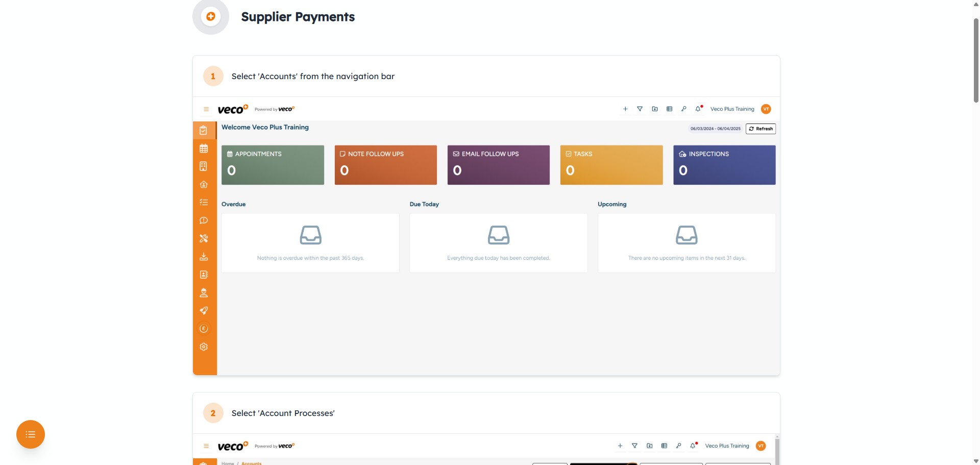Open the orange floating table-of-contents button
Image resolution: width=980 pixels, height=465 pixels.
click(x=31, y=434)
